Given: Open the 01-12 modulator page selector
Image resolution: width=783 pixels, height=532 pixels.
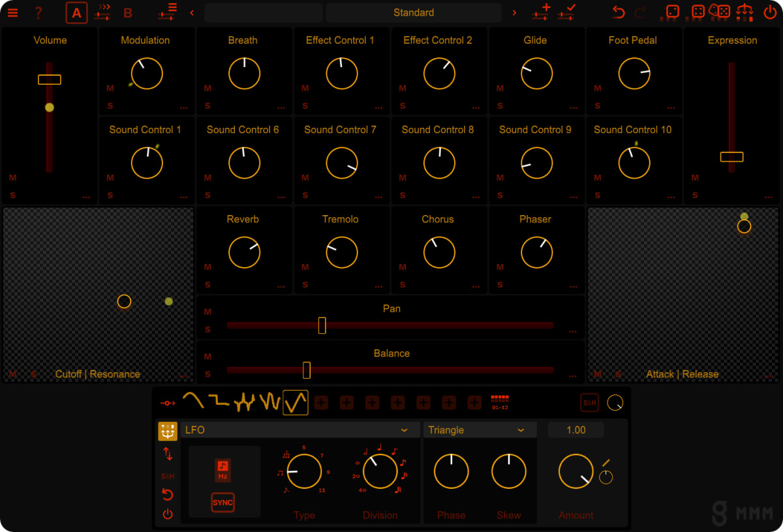Looking at the screenshot, I should (500, 402).
